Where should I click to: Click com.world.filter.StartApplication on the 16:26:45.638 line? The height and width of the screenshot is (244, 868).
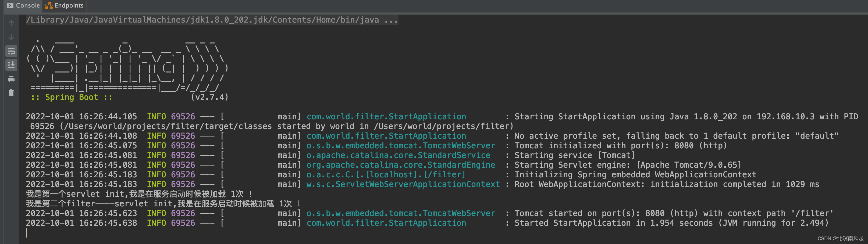(x=386, y=223)
